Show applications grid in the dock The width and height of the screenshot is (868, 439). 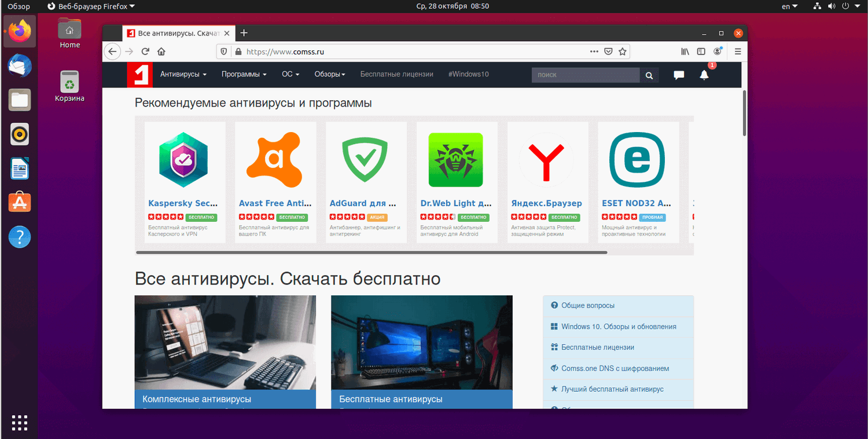coord(20,423)
